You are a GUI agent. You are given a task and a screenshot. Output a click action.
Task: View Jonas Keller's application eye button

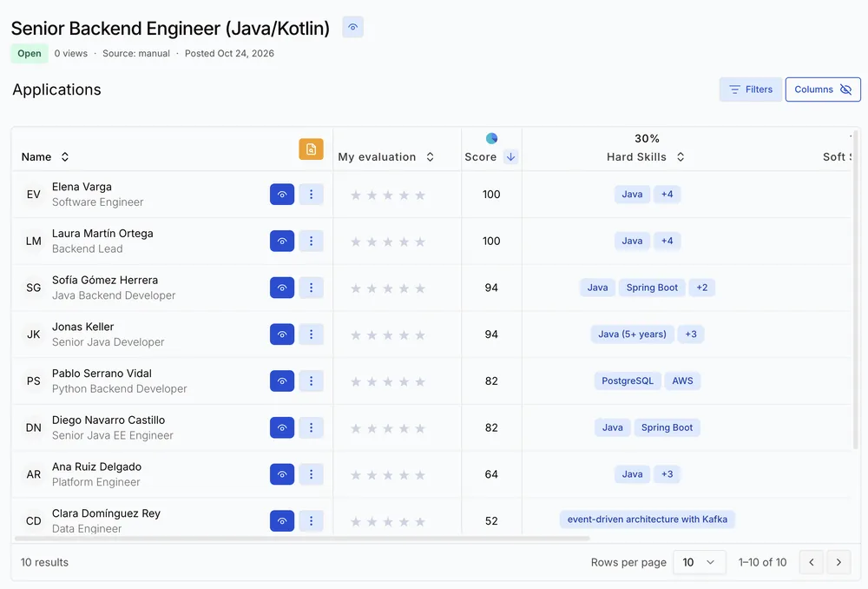tap(282, 334)
